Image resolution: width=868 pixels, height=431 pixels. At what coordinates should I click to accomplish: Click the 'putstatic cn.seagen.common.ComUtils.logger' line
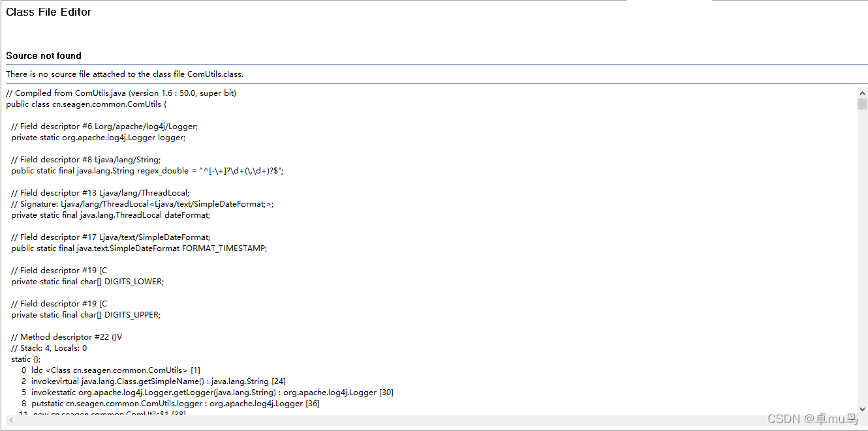(x=170, y=404)
